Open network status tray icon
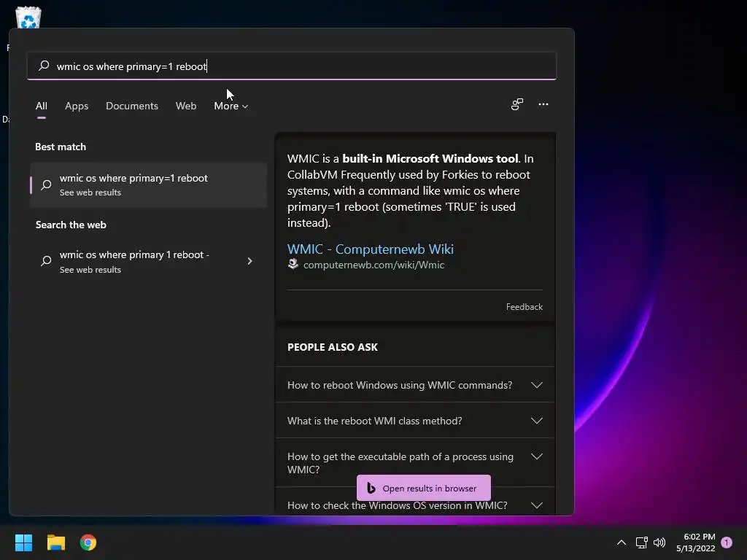747x560 pixels. 641,542
